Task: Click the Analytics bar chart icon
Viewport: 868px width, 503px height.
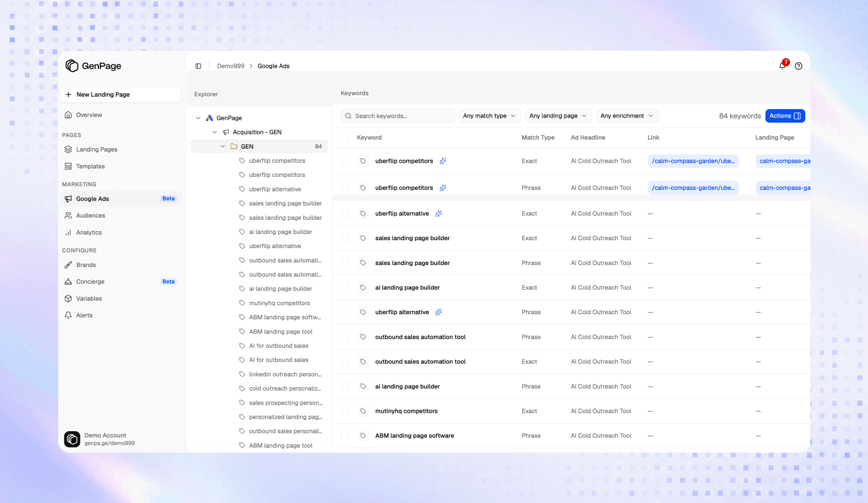Action: (68, 232)
